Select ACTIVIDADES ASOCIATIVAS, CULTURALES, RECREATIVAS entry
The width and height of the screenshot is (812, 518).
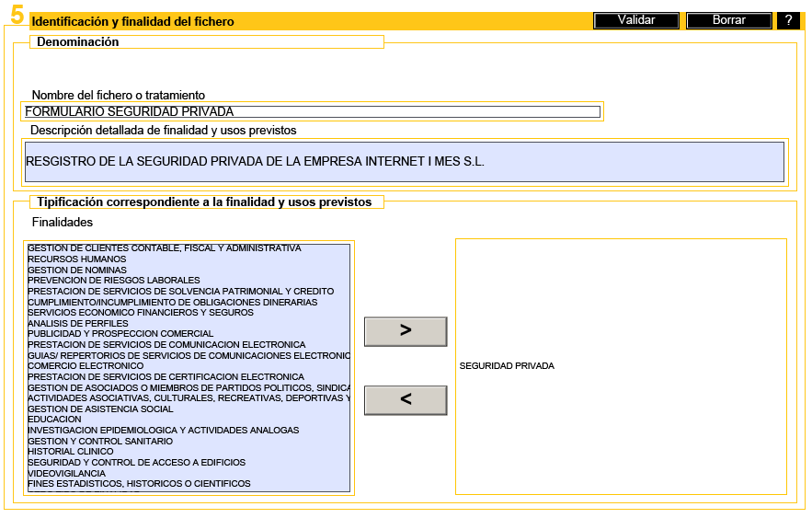[x=189, y=397]
